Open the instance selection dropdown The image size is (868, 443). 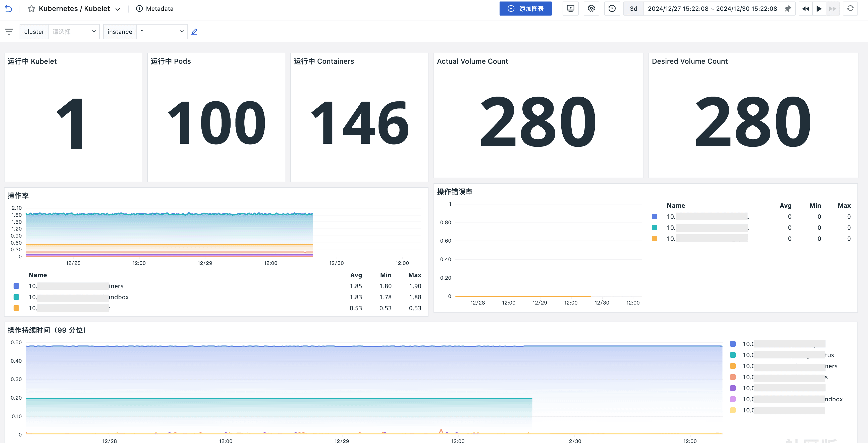[162, 32]
